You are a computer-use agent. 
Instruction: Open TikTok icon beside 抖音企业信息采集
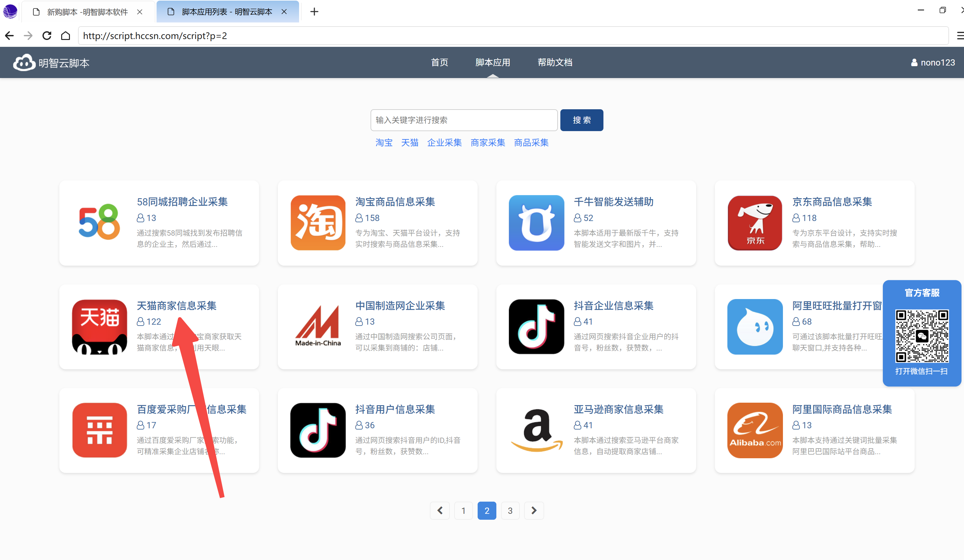[x=536, y=327]
